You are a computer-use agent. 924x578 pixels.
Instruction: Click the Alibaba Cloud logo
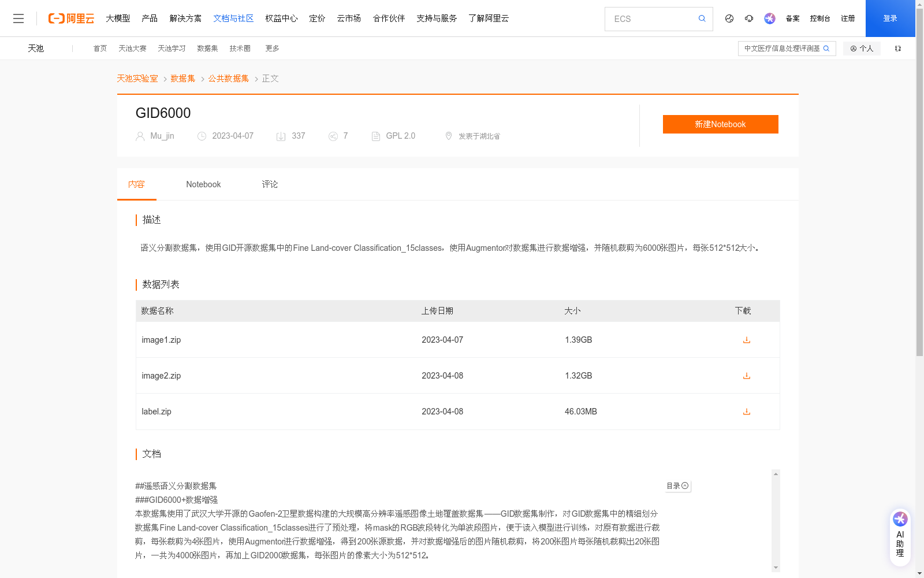pyautogui.click(x=71, y=18)
